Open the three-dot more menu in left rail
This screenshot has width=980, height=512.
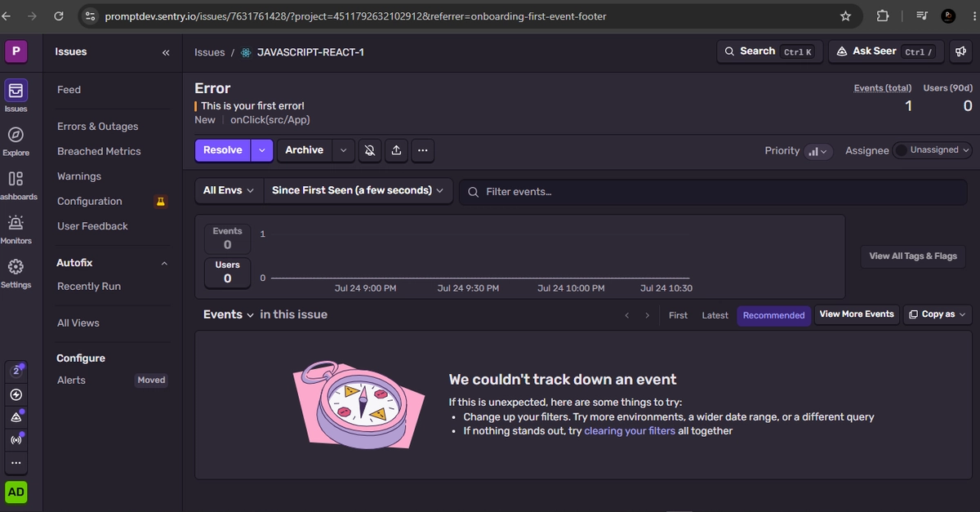point(16,463)
